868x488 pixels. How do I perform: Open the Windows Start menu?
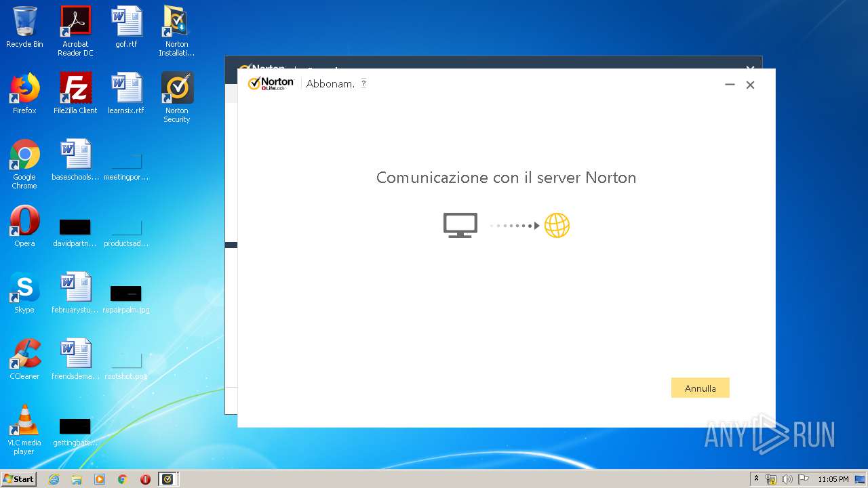[19, 479]
